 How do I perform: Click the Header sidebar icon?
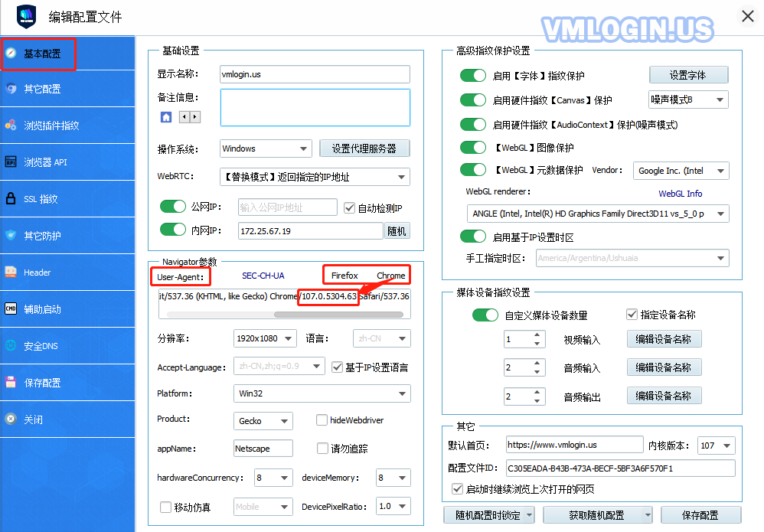tap(11, 272)
